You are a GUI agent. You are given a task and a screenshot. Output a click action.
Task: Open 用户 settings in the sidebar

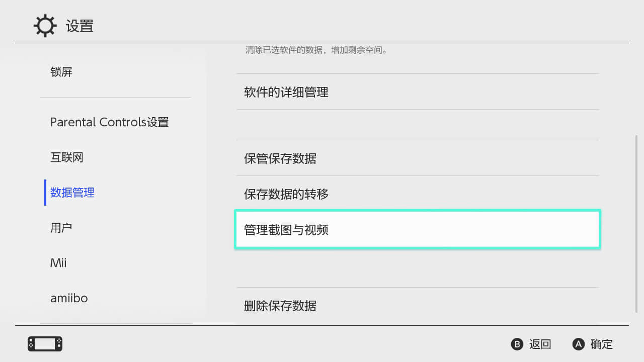tap(61, 228)
